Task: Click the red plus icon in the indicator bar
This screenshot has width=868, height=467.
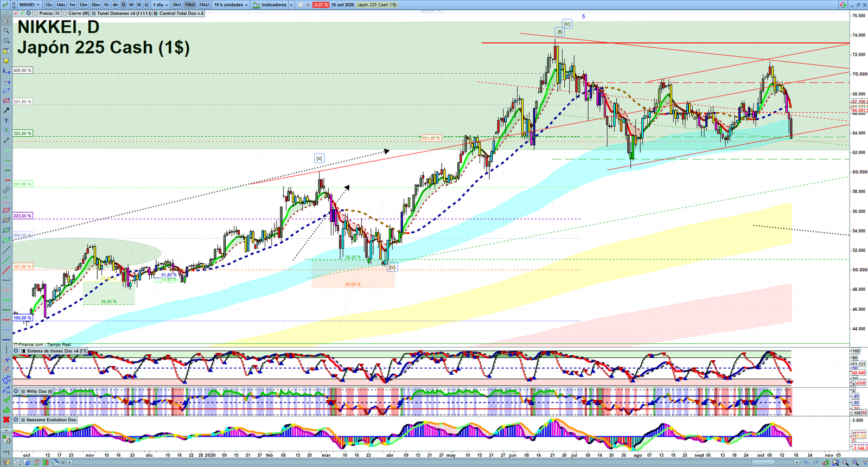Action: pos(16,13)
